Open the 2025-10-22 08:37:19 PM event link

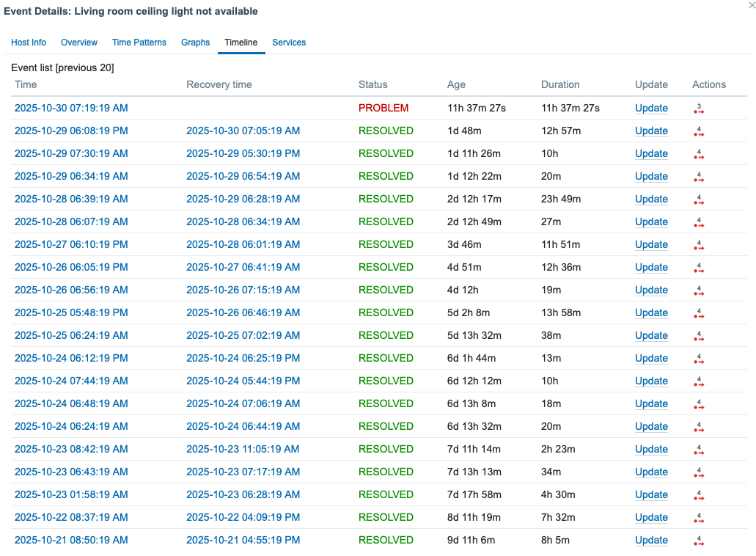[70, 517]
